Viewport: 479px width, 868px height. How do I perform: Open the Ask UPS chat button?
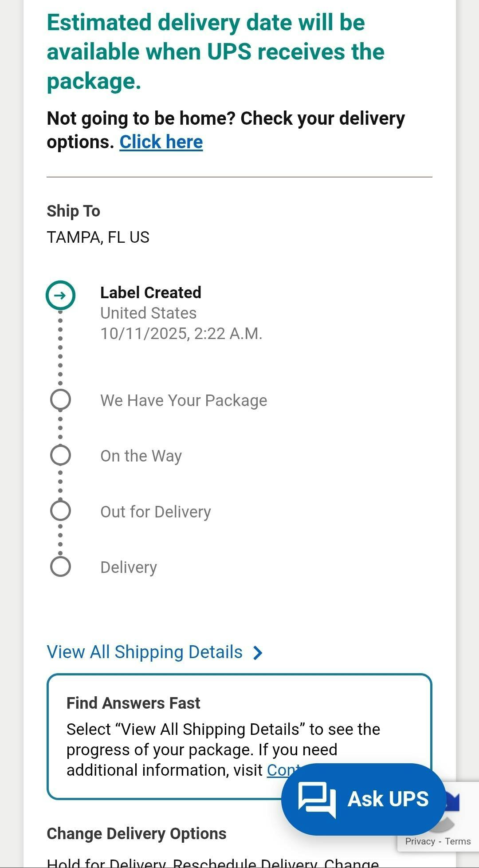388,799
